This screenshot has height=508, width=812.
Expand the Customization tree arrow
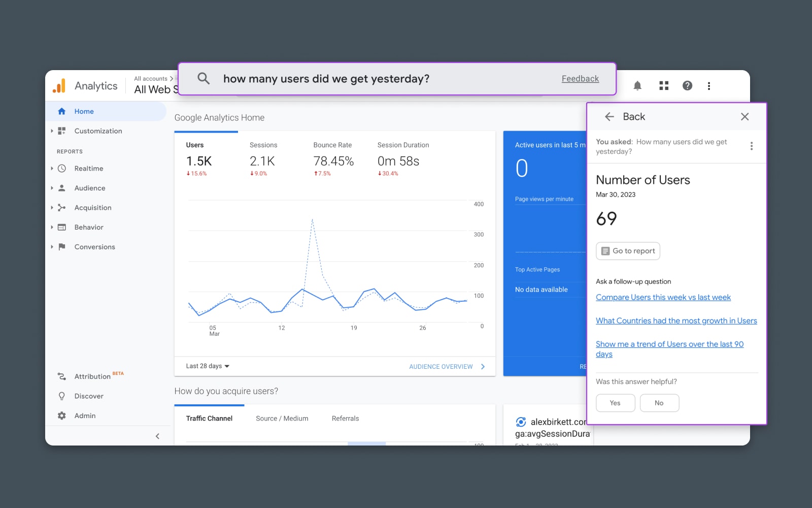[x=52, y=131]
